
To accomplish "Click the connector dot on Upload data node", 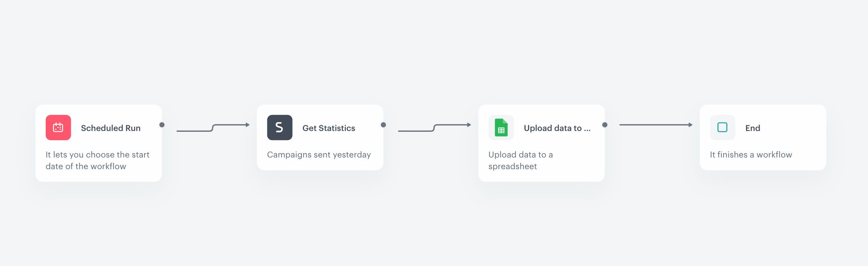I will coord(605,125).
